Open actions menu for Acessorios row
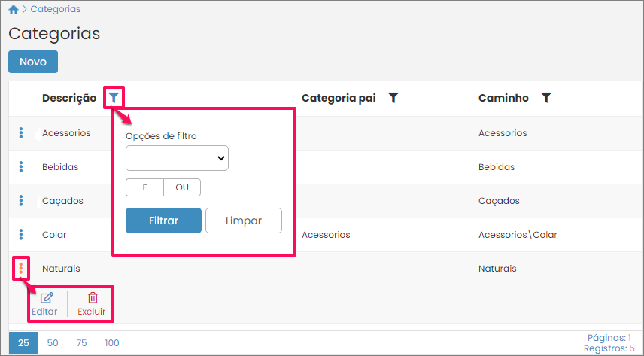The width and height of the screenshot is (644, 356). (x=21, y=133)
